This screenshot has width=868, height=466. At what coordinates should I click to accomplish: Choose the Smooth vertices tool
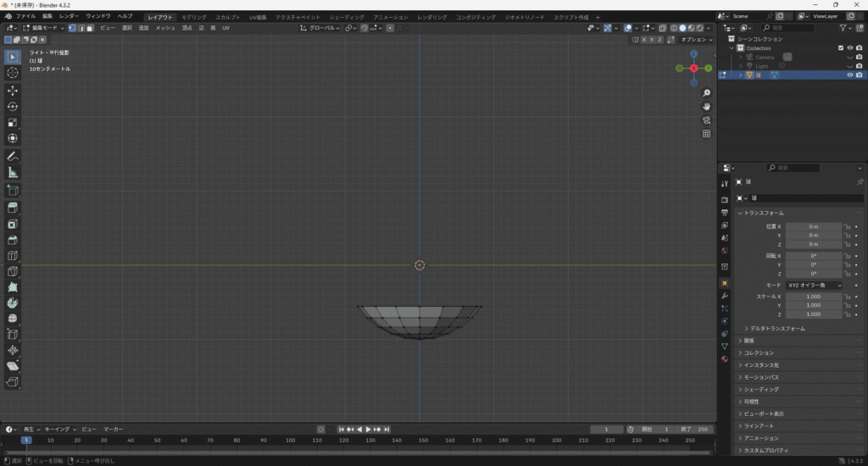[12, 319]
